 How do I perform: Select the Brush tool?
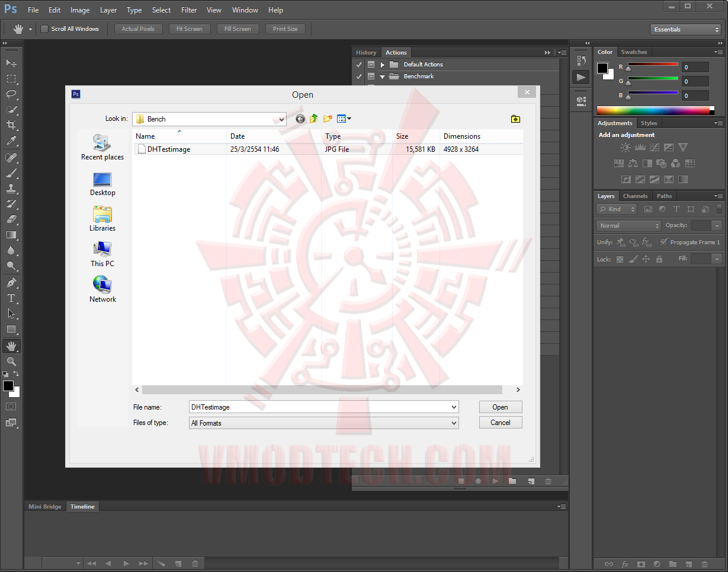[11, 173]
